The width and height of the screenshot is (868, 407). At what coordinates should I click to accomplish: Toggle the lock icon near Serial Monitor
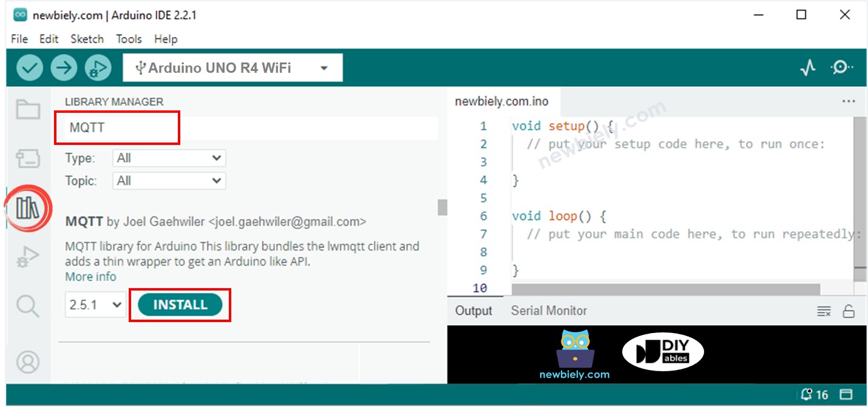point(849,311)
